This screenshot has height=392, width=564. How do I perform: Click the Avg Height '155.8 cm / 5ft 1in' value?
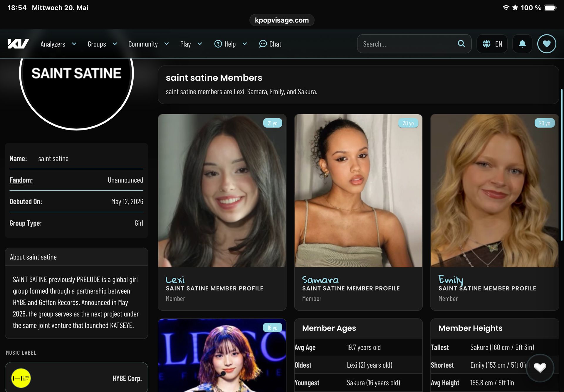tap(492, 383)
